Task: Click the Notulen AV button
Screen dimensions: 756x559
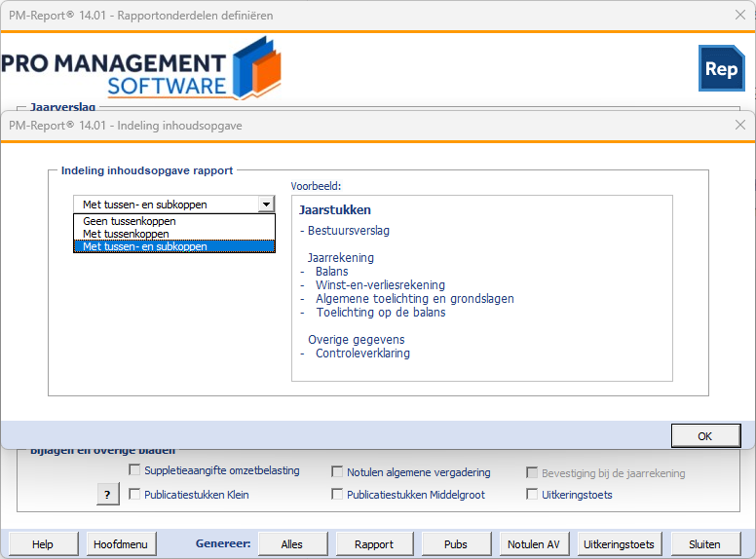Action: point(534,544)
